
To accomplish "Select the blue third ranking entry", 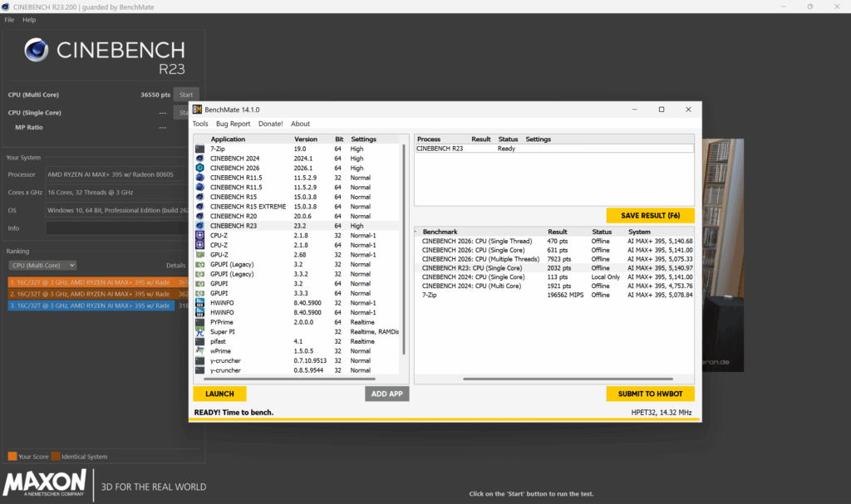I will coord(98,306).
